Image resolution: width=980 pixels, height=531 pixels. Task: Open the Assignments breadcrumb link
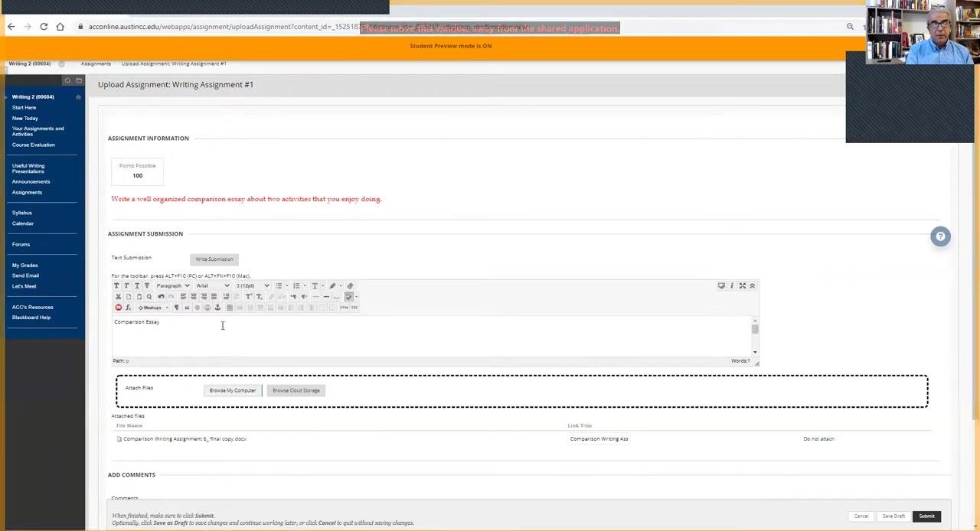(96, 64)
